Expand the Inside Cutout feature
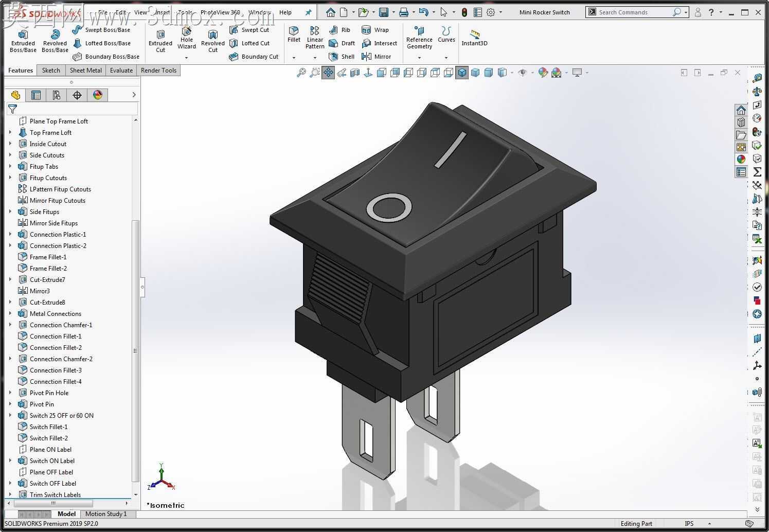Viewport: 769px width, 532px height. tap(10, 144)
